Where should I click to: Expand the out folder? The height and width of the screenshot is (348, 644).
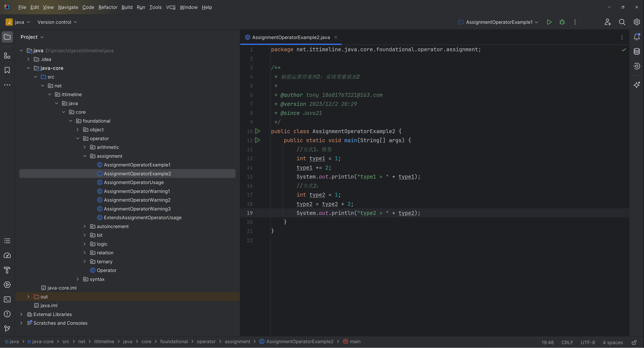point(28,297)
